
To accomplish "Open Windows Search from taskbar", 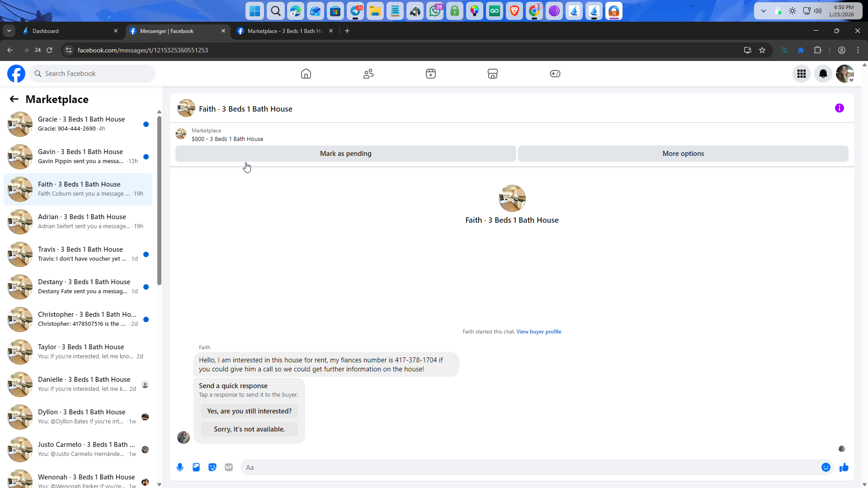I will click(275, 11).
